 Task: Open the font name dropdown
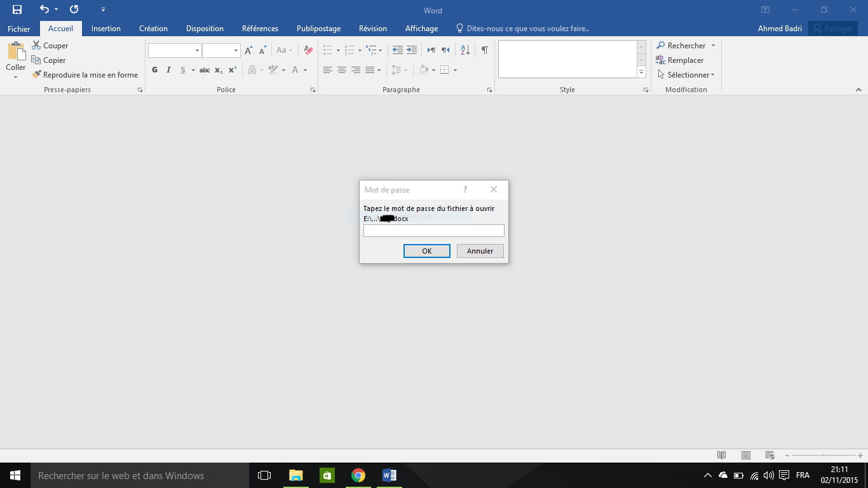pyautogui.click(x=197, y=50)
